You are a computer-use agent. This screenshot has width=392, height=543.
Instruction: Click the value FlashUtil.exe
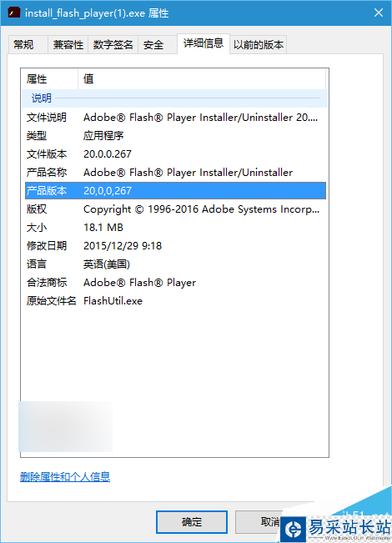[113, 301]
